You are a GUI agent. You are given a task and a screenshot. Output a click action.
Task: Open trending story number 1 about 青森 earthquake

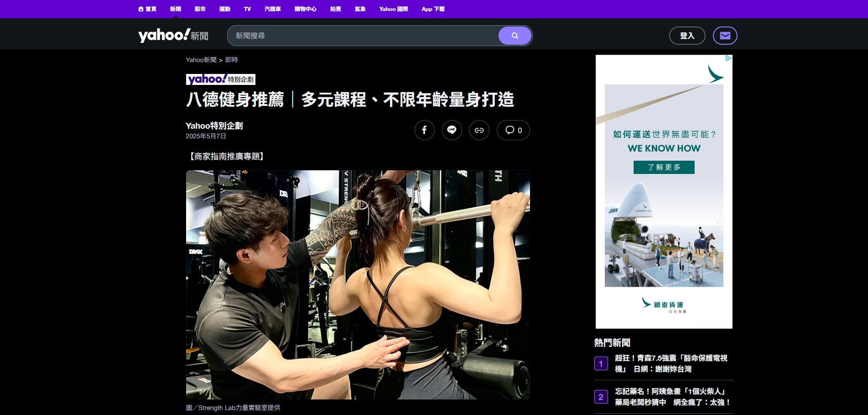click(670, 363)
